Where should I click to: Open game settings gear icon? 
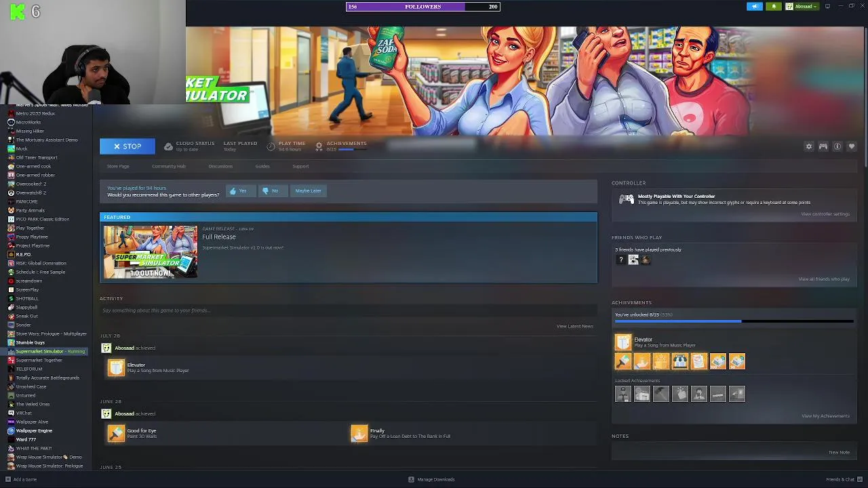808,146
